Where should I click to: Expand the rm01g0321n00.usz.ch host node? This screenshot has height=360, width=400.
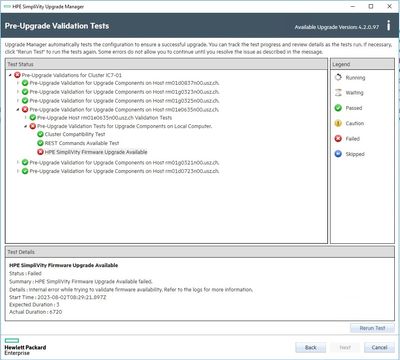tap(18, 162)
